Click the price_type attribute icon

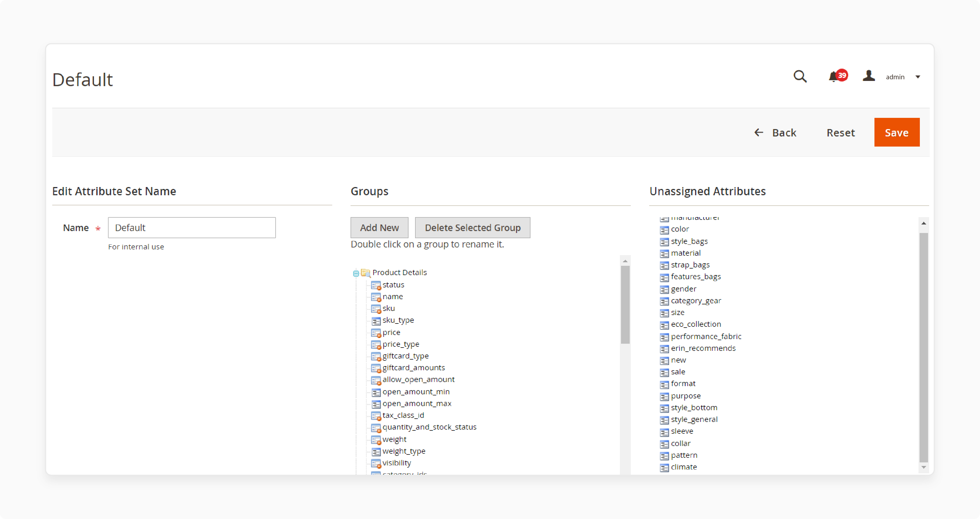pyautogui.click(x=376, y=344)
